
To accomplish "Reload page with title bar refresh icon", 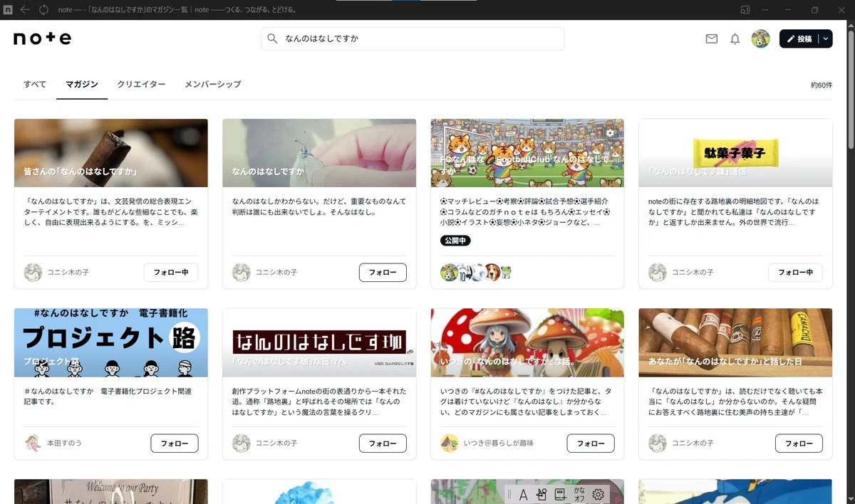I will tap(43, 10).
